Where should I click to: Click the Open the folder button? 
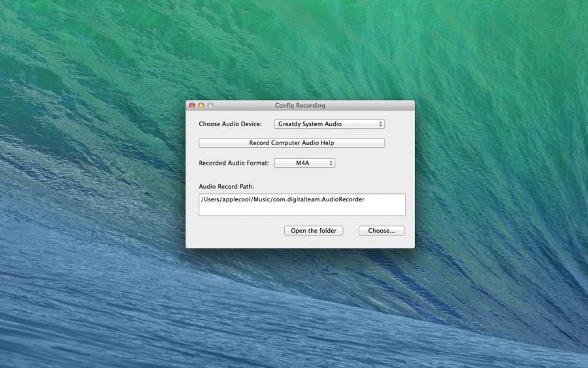(314, 231)
